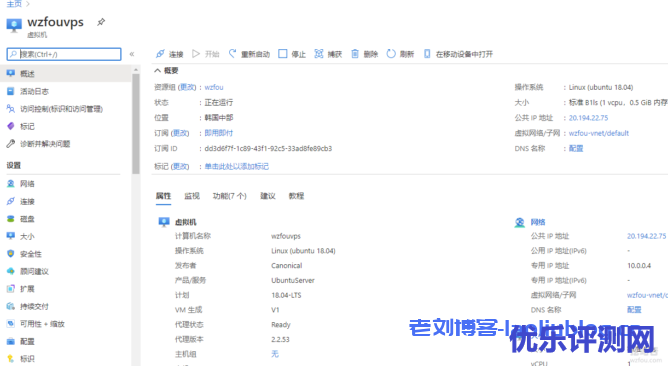The width and height of the screenshot is (668, 366).
Task: Open in mobile device 在移动设备中打开
Action: tap(458, 54)
